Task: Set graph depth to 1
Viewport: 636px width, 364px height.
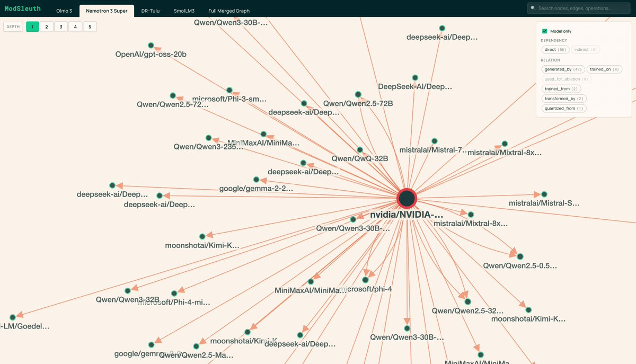Action: (x=32, y=26)
